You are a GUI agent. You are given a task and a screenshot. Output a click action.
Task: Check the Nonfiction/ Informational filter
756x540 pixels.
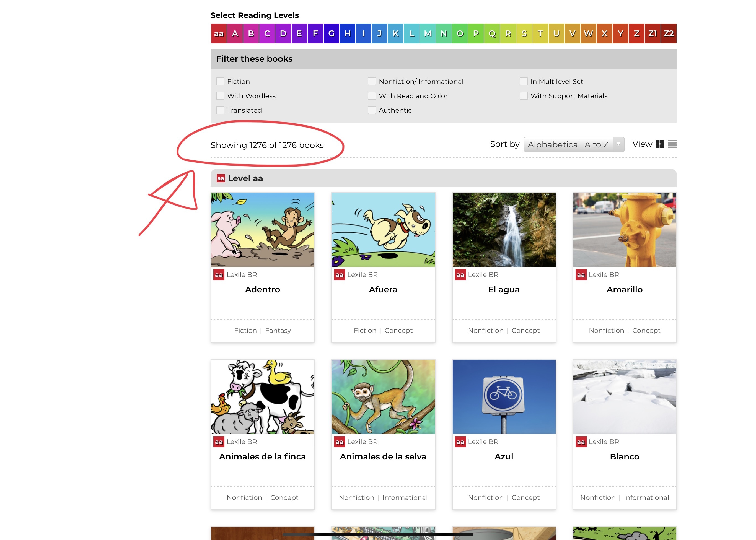click(x=372, y=81)
